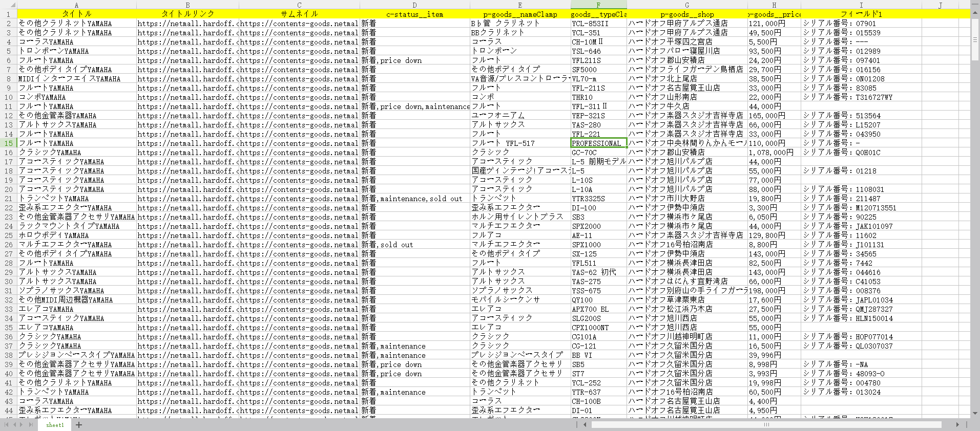Image resolution: width=980 pixels, height=431 pixels.
Task: Click horizontal scrollbar right arrow
Action: click(957, 425)
